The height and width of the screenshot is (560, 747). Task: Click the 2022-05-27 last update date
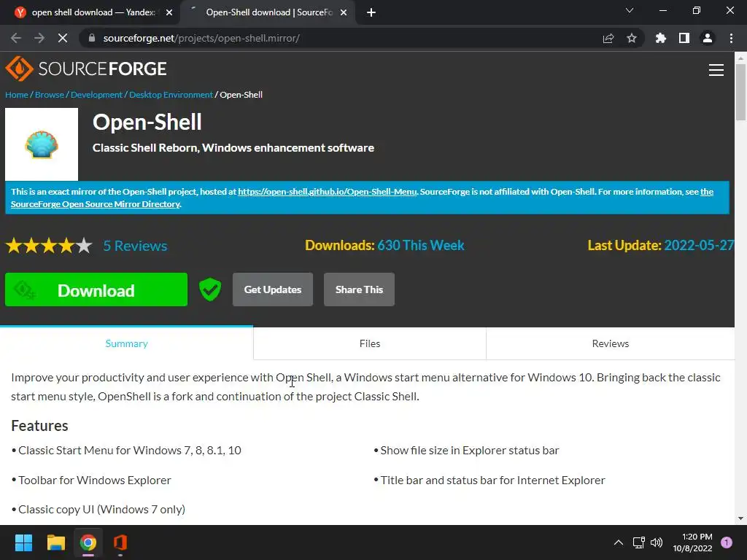coord(699,245)
